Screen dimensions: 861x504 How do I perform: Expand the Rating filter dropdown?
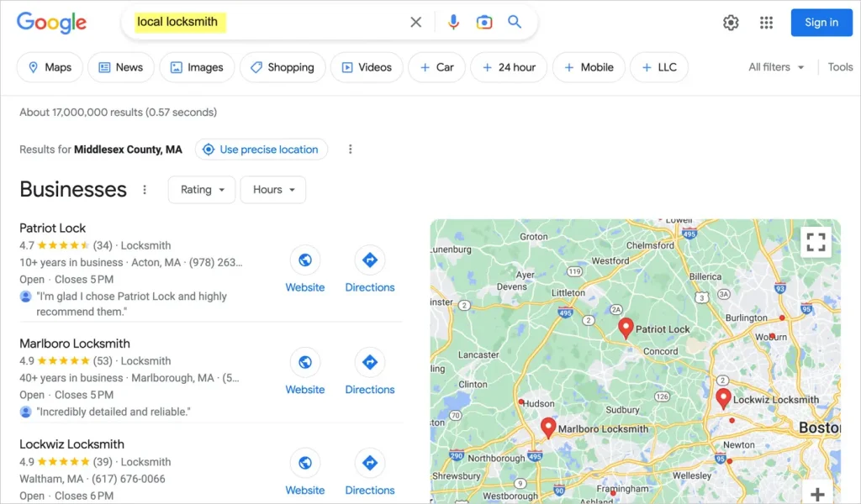(x=202, y=190)
